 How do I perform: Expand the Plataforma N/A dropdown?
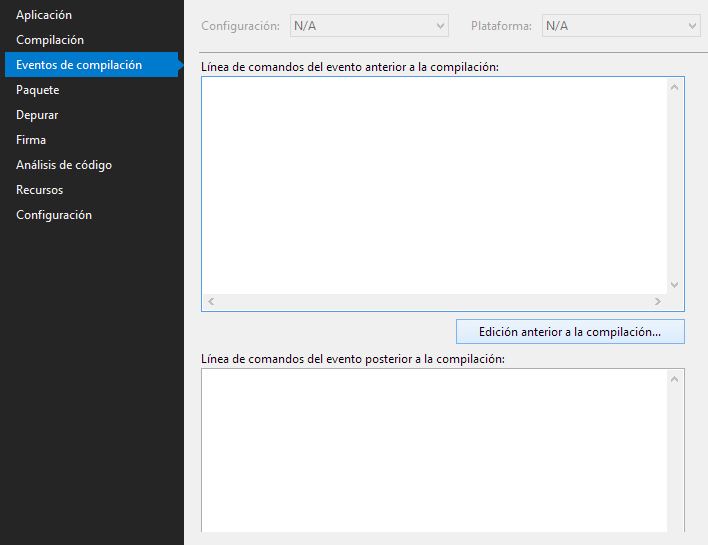(x=621, y=26)
